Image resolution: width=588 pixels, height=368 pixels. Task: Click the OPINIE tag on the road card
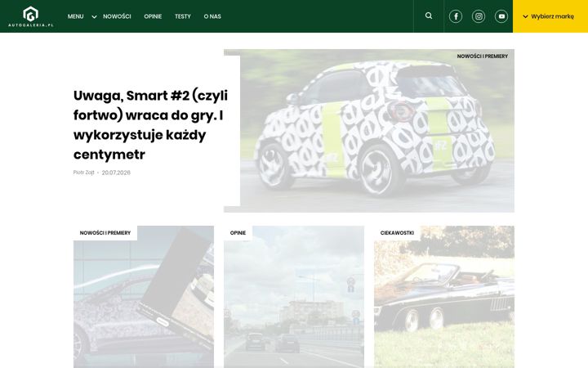tap(238, 233)
